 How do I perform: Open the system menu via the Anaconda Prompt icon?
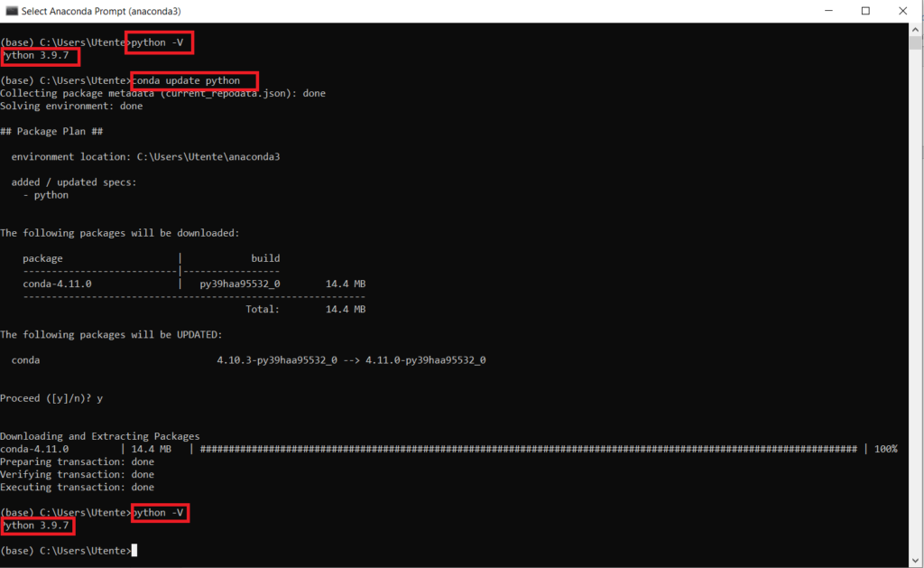tap(11, 10)
